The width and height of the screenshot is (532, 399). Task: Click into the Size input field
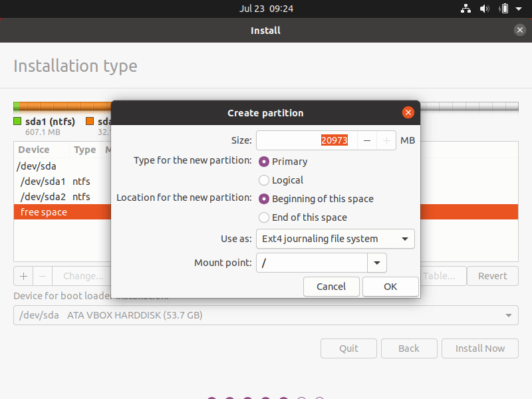pos(307,140)
